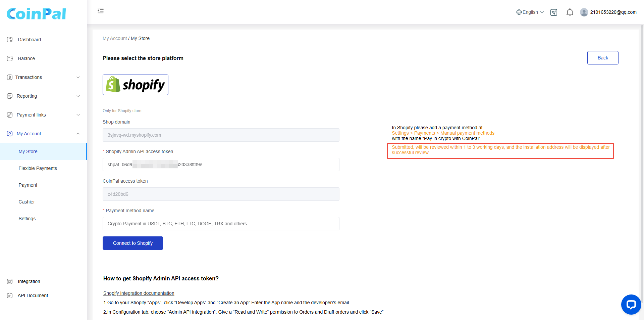Image resolution: width=644 pixels, height=320 pixels.
Task: Collapse the sidebar with the menu fold icon
Action: 101,11
